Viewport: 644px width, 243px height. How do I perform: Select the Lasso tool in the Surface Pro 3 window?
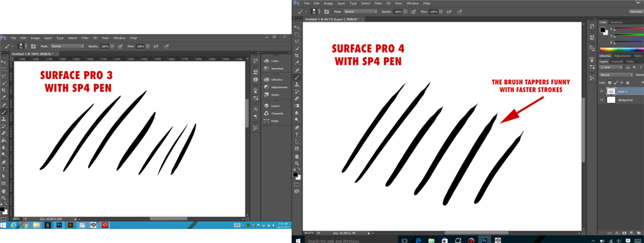pyautogui.click(x=4, y=76)
